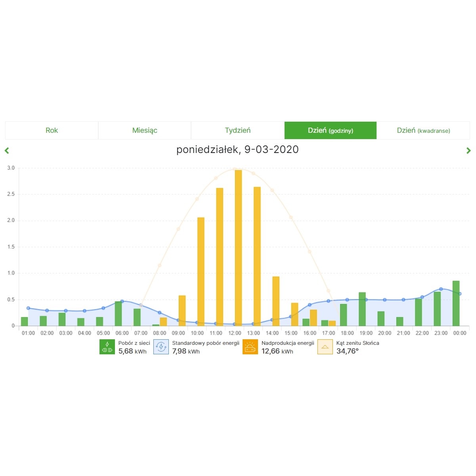Click the blue line point at 23:00
Screen dimensions: 476x476
click(441, 289)
